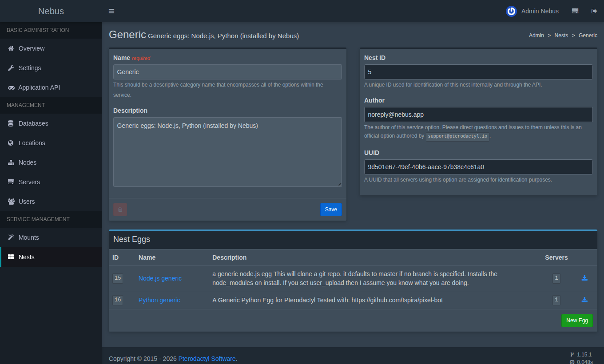Click the support@pterodactyl.io code text
The height and width of the screenshot is (364, 604).
[x=457, y=137]
